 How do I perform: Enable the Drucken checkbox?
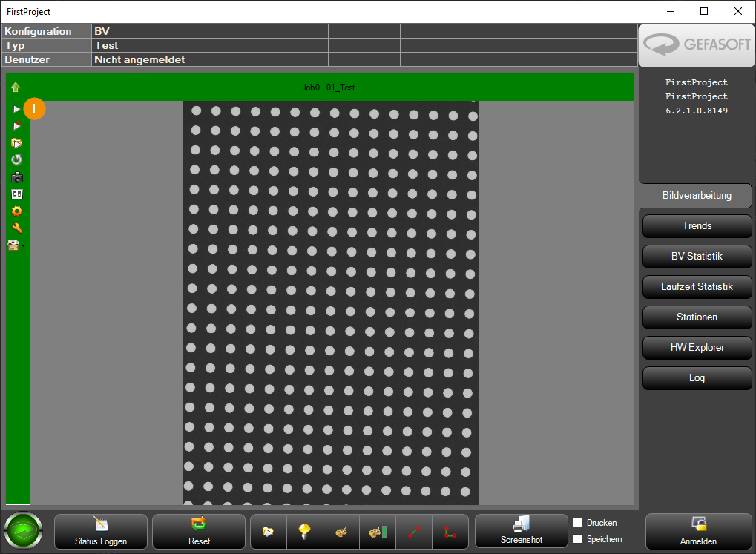coord(578,523)
